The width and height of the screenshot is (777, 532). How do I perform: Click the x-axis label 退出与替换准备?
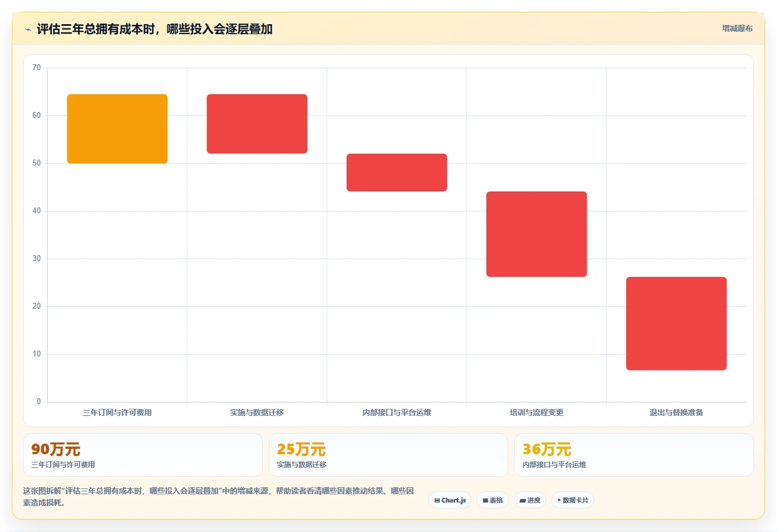pos(676,412)
